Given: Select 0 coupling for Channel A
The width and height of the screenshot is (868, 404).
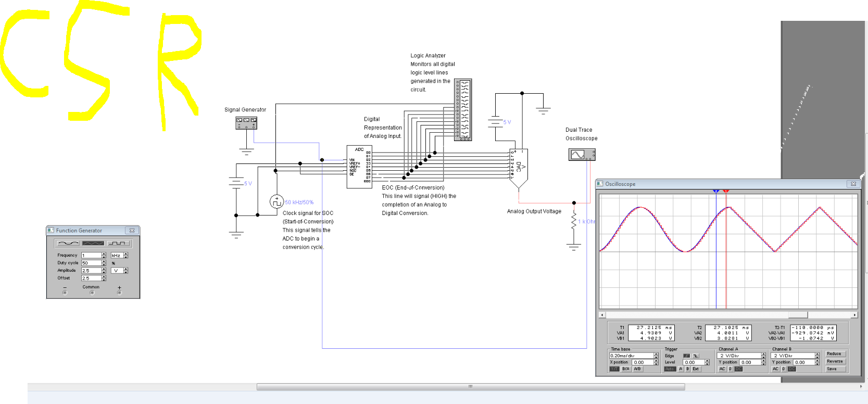Looking at the screenshot, I should [730, 369].
